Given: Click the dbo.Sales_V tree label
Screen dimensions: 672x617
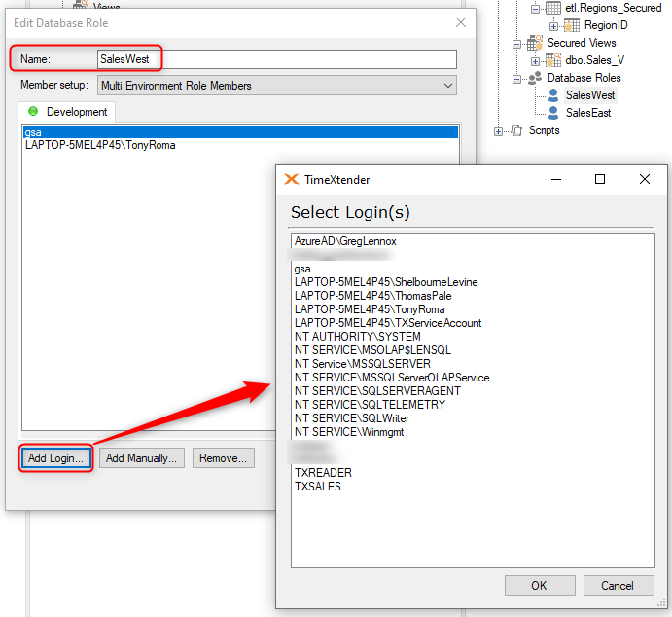Looking at the screenshot, I should click(595, 60).
